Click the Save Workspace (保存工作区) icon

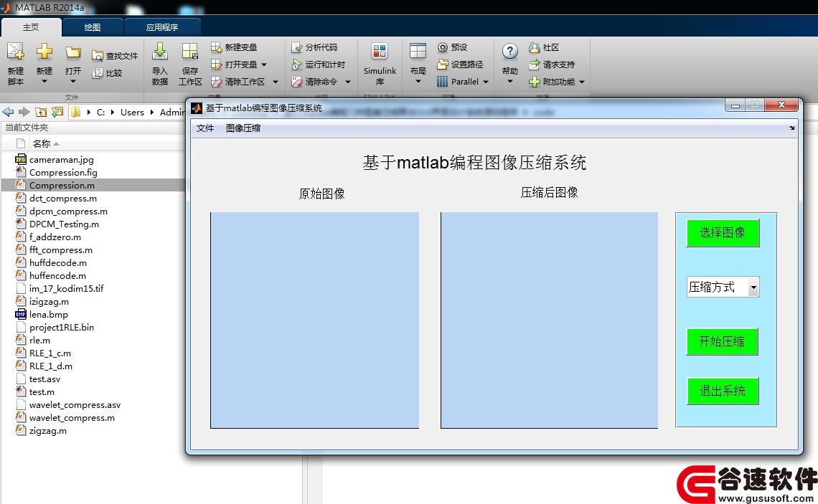[190, 52]
